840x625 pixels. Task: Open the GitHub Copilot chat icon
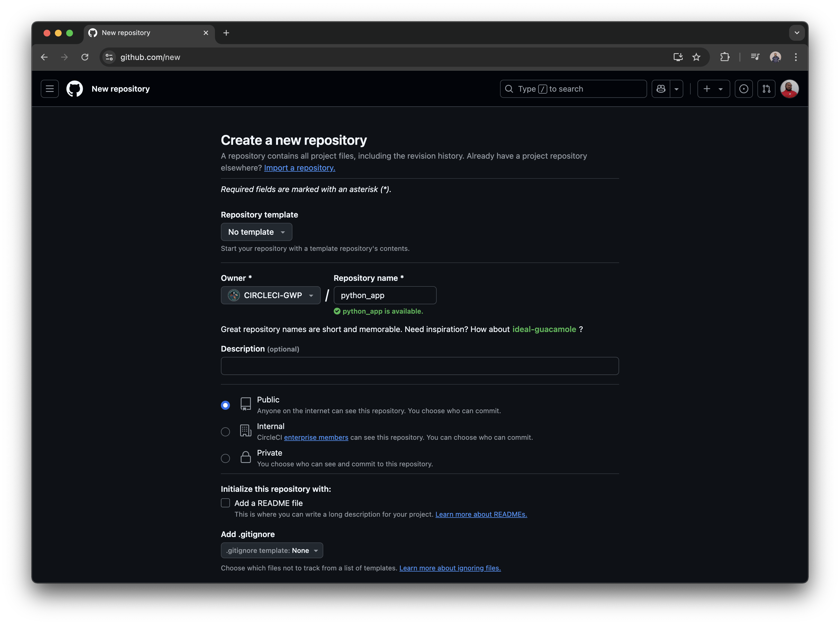660,89
